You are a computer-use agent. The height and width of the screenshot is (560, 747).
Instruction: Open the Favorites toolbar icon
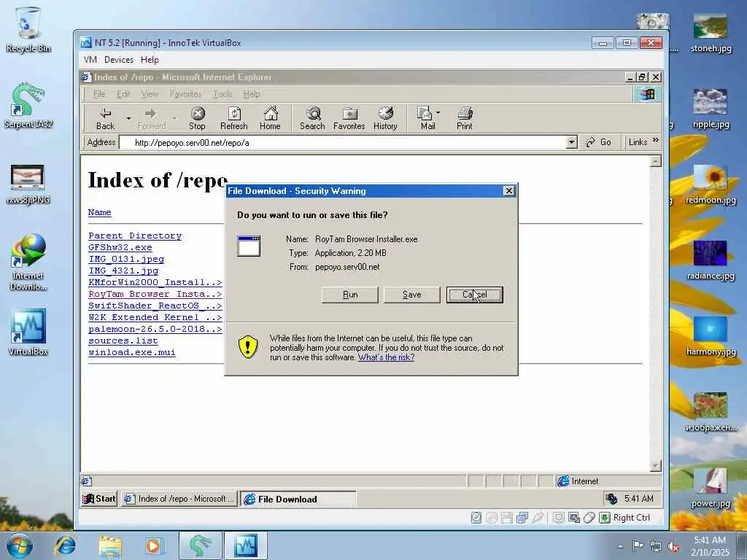tap(349, 119)
